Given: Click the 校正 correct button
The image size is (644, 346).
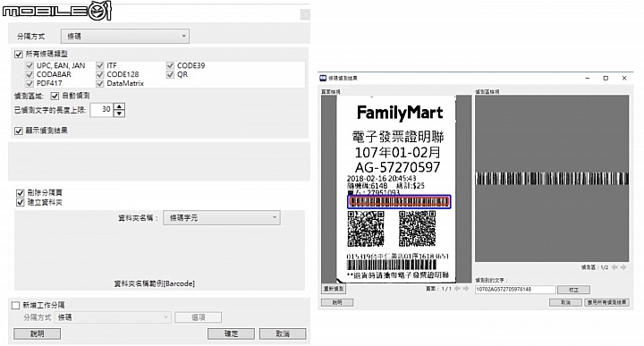Looking at the screenshot, I should coord(573,290).
